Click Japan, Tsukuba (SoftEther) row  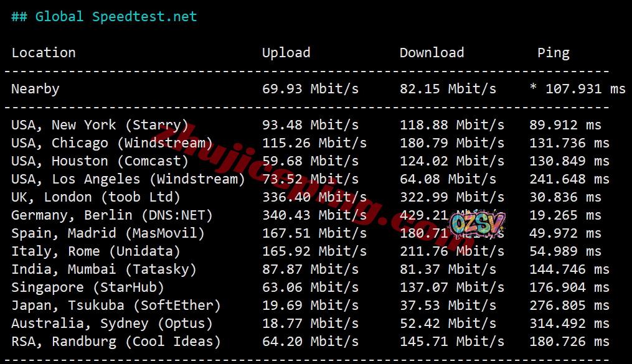pyautogui.click(x=116, y=306)
